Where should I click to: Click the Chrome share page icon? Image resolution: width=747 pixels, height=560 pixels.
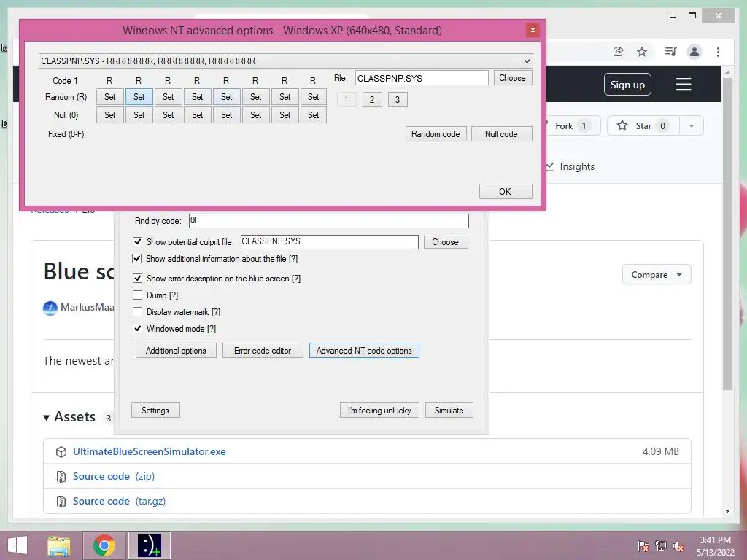tap(618, 52)
